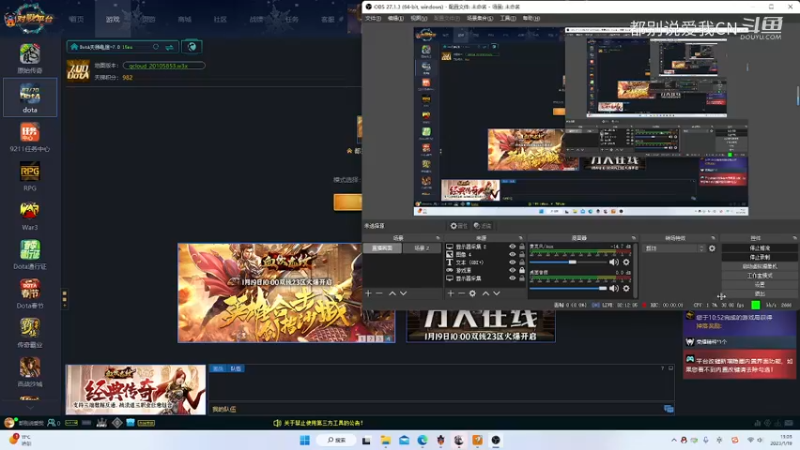Open source properties via the gear icon under sources
The image size is (800, 450).
(472, 293)
